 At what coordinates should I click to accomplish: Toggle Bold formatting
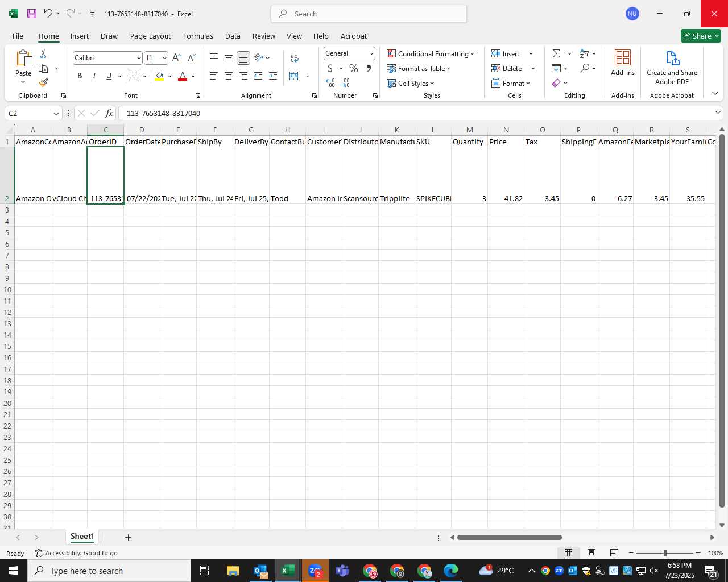(80, 76)
